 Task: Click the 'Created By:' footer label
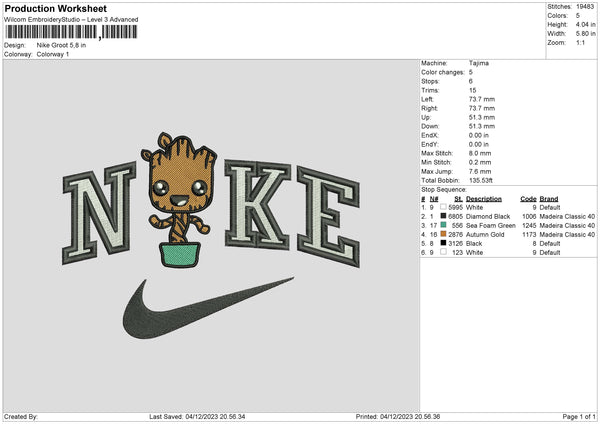click(x=21, y=416)
